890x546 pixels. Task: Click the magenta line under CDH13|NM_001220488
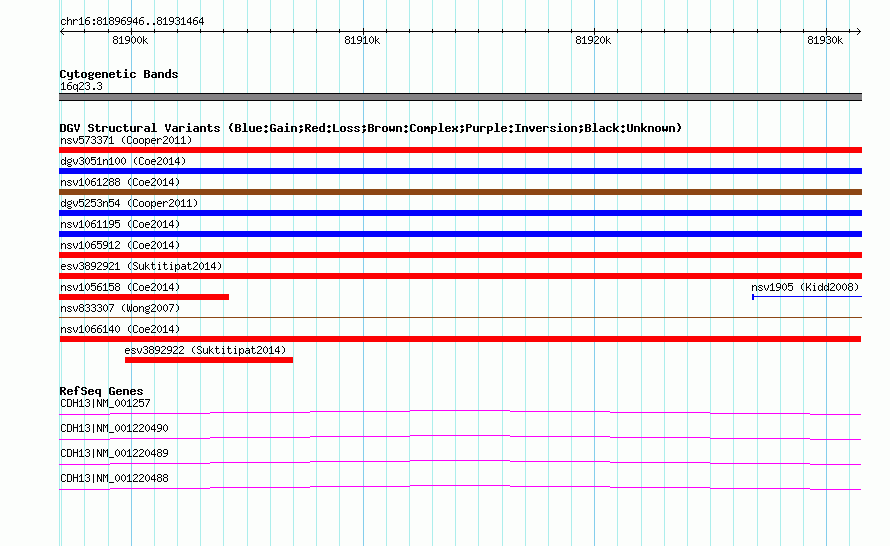point(460,488)
